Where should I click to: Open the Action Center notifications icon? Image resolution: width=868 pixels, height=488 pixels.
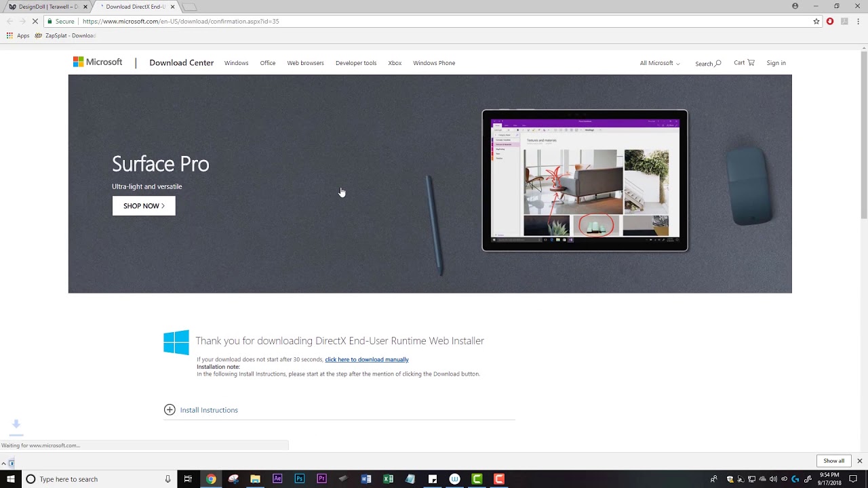pyautogui.click(x=853, y=479)
